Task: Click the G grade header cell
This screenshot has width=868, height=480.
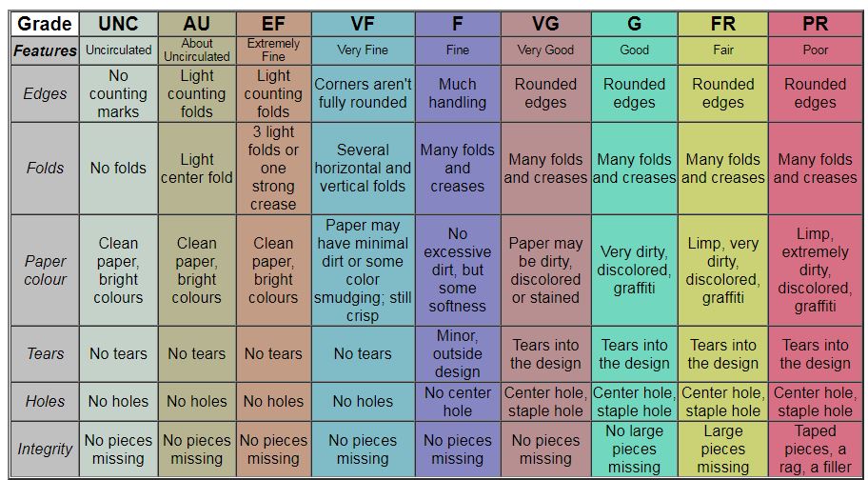Action: click(x=635, y=24)
